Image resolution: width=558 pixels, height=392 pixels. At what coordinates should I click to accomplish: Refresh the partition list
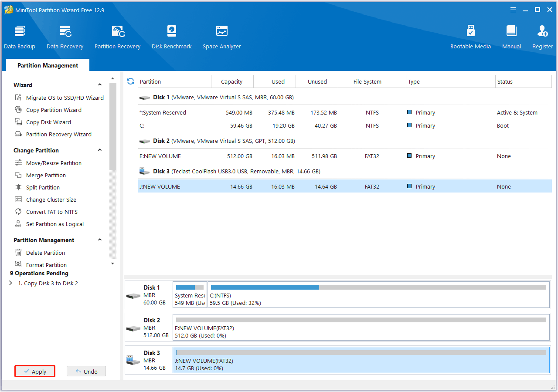point(130,81)
